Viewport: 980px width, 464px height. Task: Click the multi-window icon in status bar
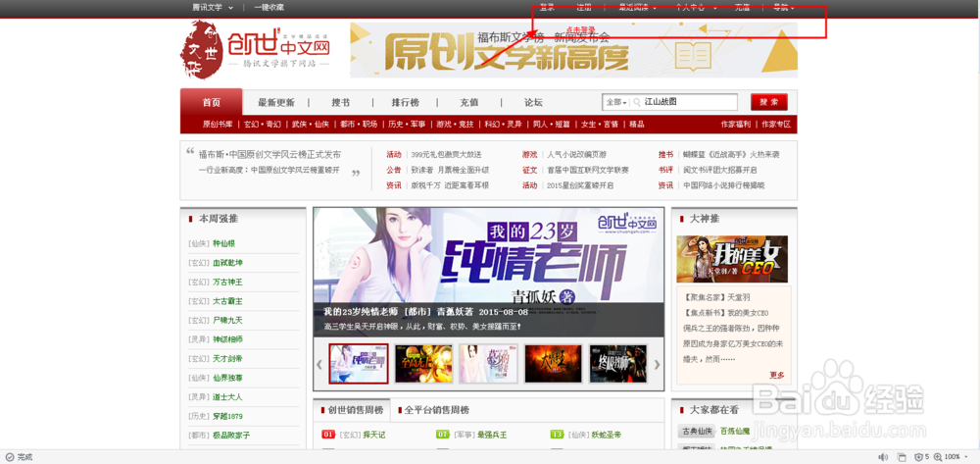point(901,457)
